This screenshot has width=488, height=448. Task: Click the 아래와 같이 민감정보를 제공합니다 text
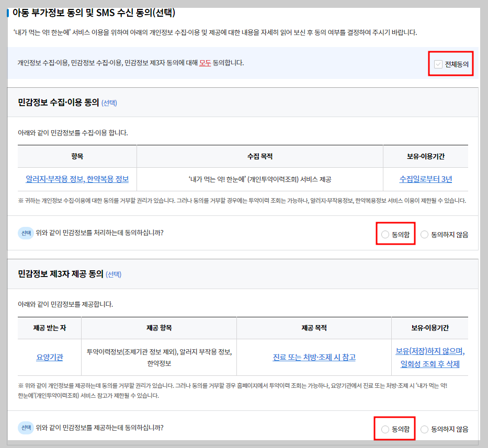coord(65,304)
